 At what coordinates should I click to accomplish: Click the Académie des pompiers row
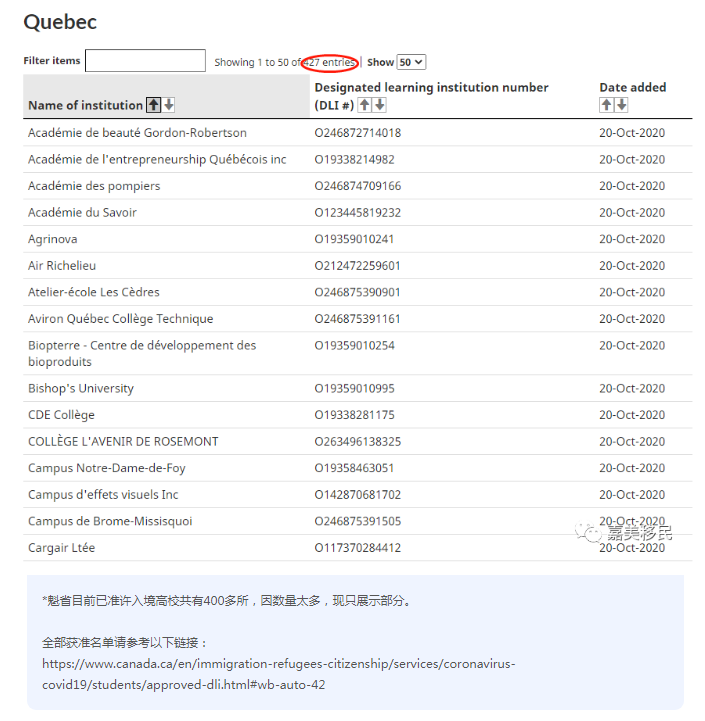tap(94, 186)
